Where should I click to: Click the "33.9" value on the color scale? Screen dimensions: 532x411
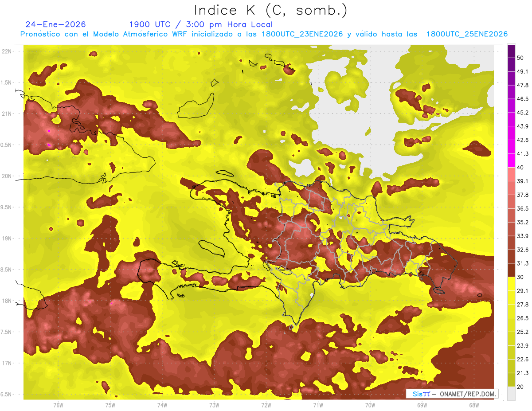pos(523,236)
